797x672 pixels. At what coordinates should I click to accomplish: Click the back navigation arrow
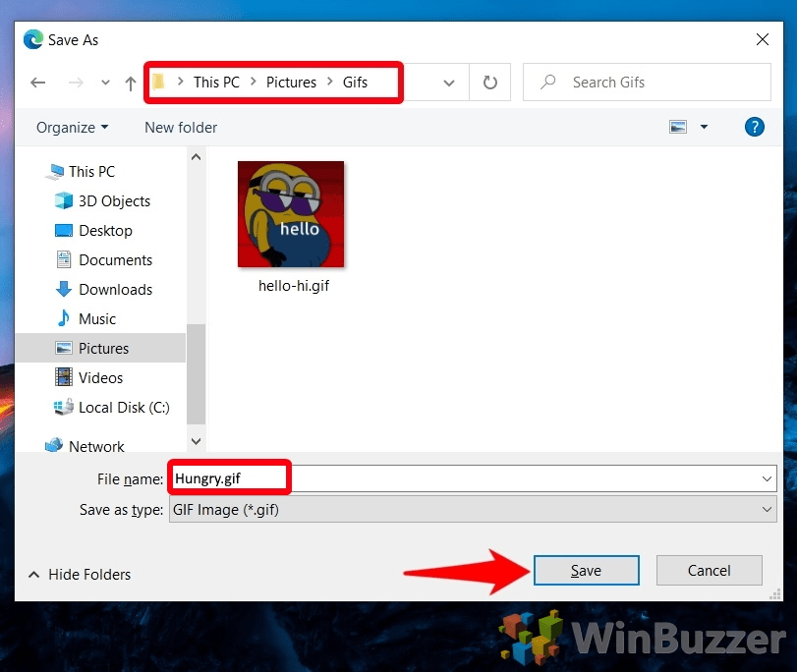coord(37,83)
